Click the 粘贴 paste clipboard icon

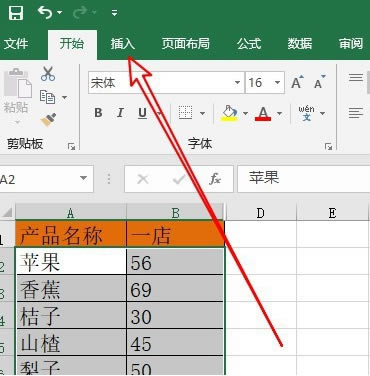pyautogui.click(x=18, y=84)
